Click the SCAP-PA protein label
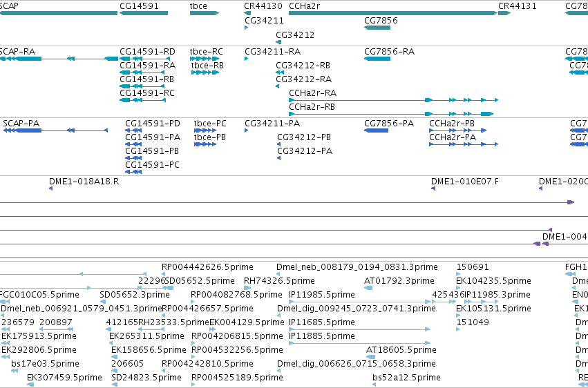Screen dimensions: 588x388 21,123
